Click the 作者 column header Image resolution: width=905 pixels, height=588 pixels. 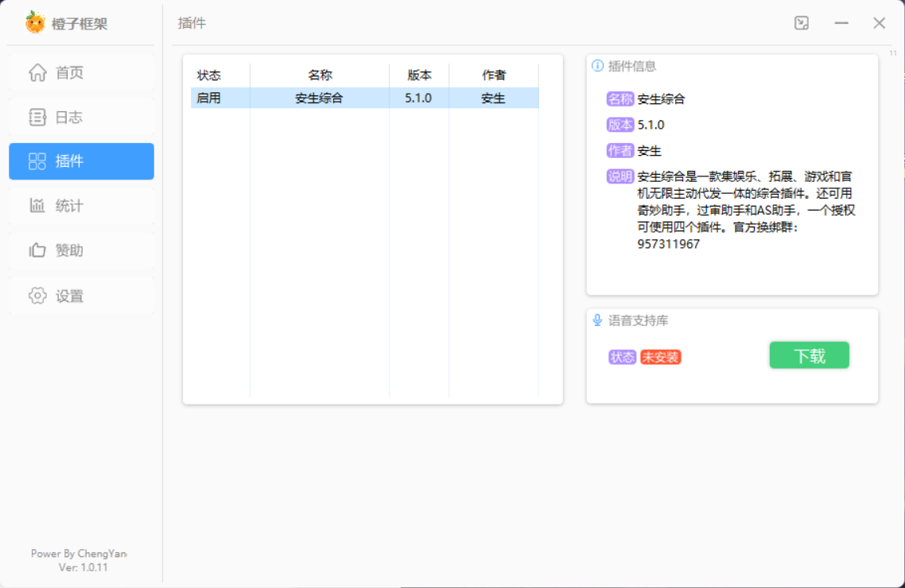tap(494, 75)
